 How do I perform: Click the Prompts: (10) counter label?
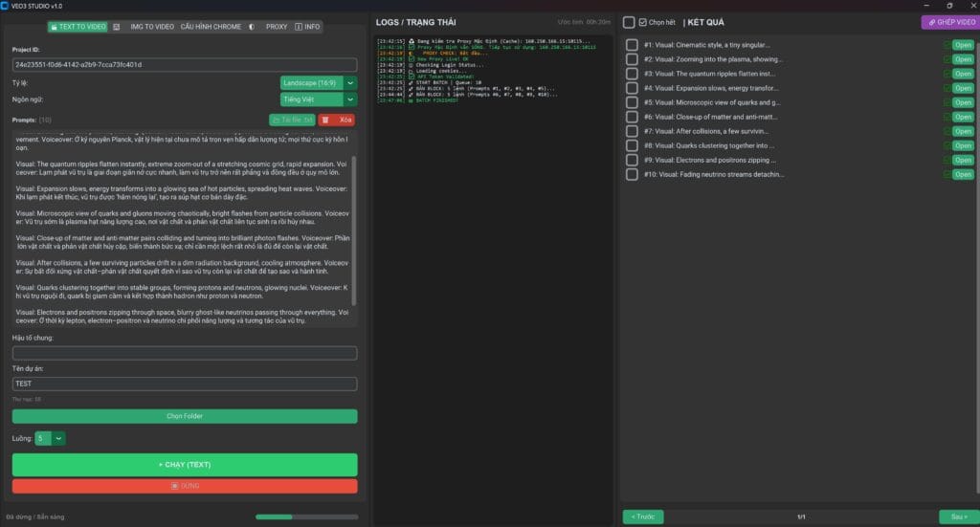[32, 120]
